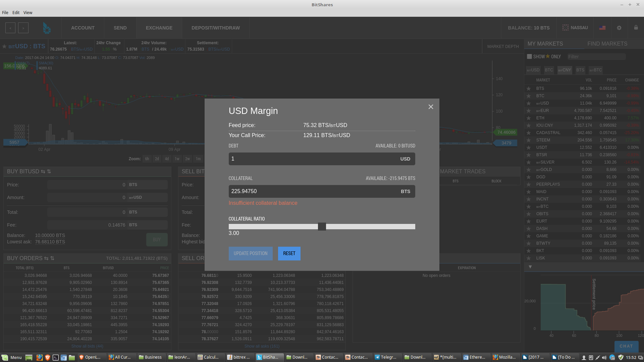Screen dimensions: 644x362
Task: Click the Buy price input field
Action: coord(88,185)
